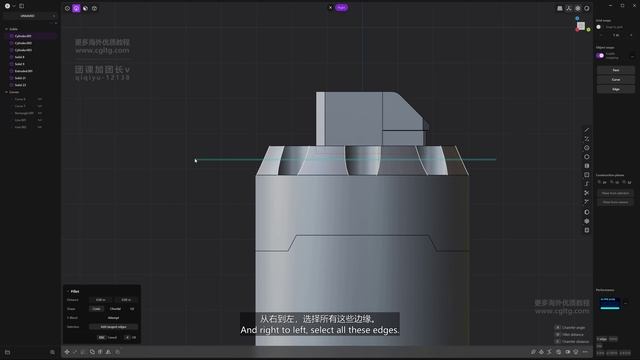
Task: Click second Distance field in Fillet dialog
Action: click(x=126, y=300)
